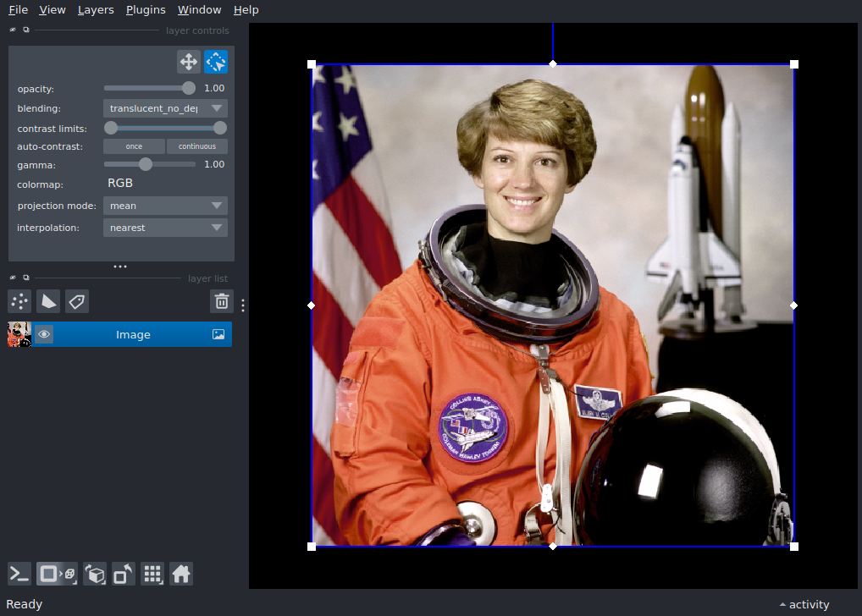Enable continuous auto-contrast
Viewport: 862px width, 616px height.
tap(196, 146)
